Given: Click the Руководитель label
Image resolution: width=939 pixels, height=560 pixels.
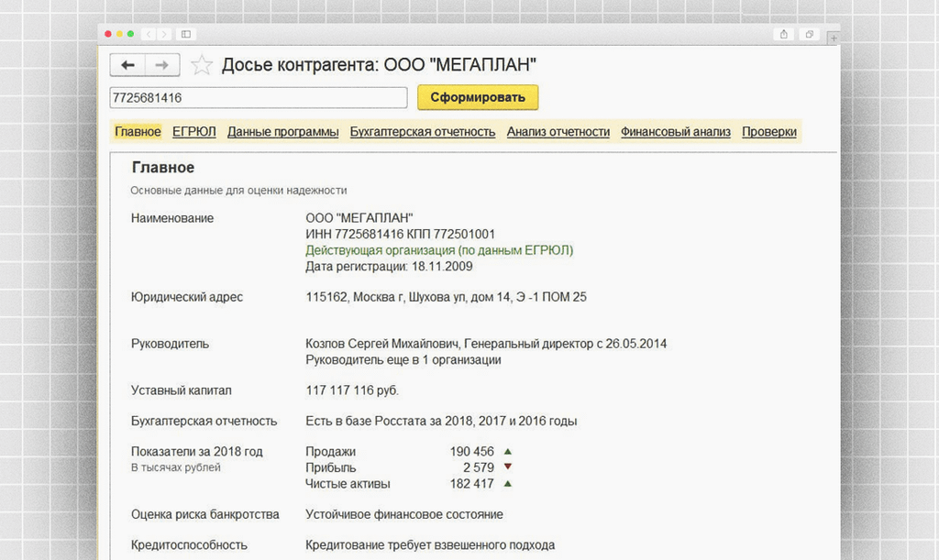Looking at the screenshot, I should pos(170,344).
